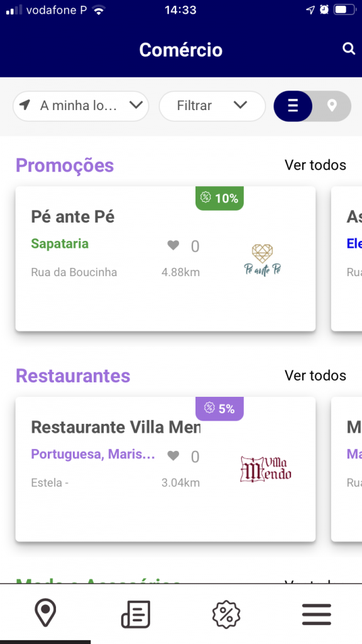Tap the map pin tab icon
Viewport: 362px width, 644px height.
click(45, 613)
